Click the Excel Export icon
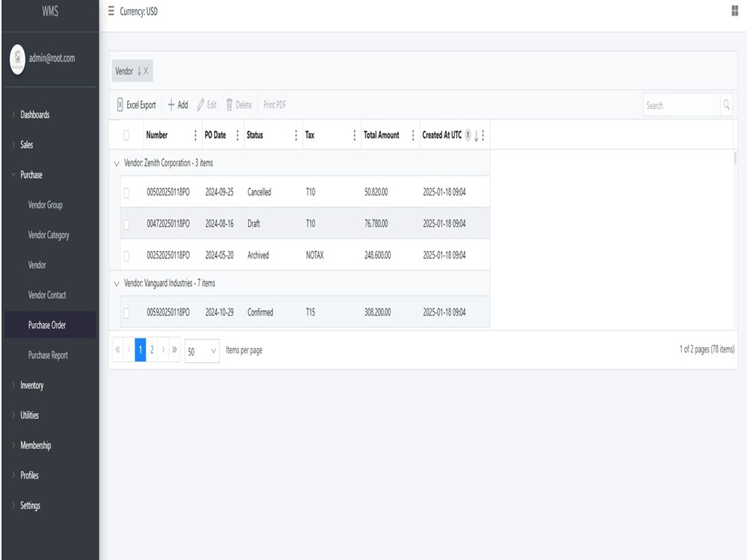This screenshot has width=747, height=560. tap(120, 105)
